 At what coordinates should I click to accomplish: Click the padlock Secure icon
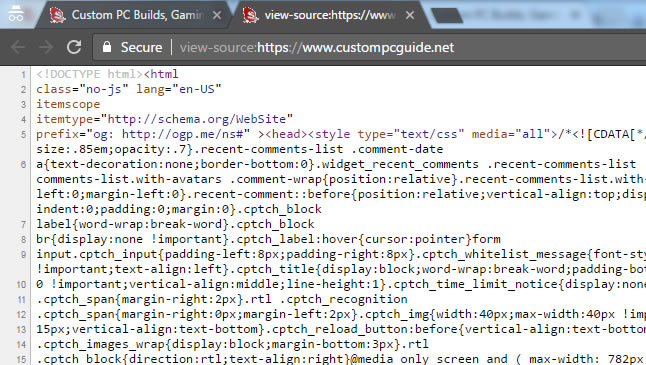(107, 47)
